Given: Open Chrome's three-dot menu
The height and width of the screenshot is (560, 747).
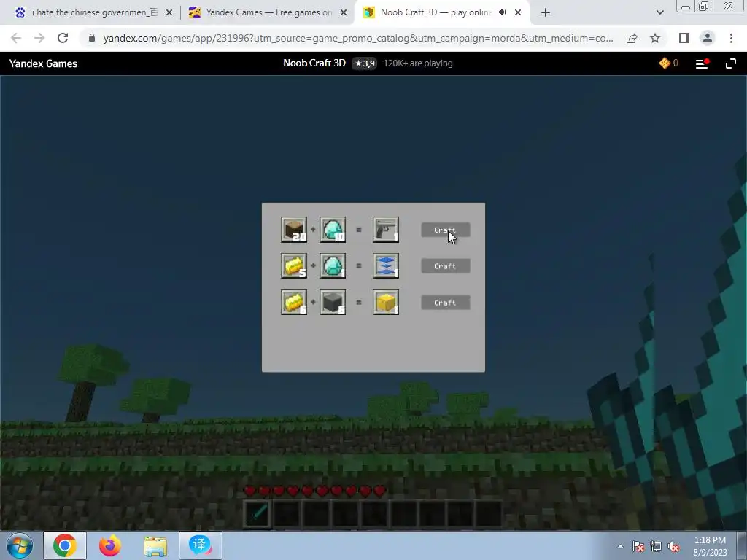Looking at the screenshot, I should pos(731,38).
